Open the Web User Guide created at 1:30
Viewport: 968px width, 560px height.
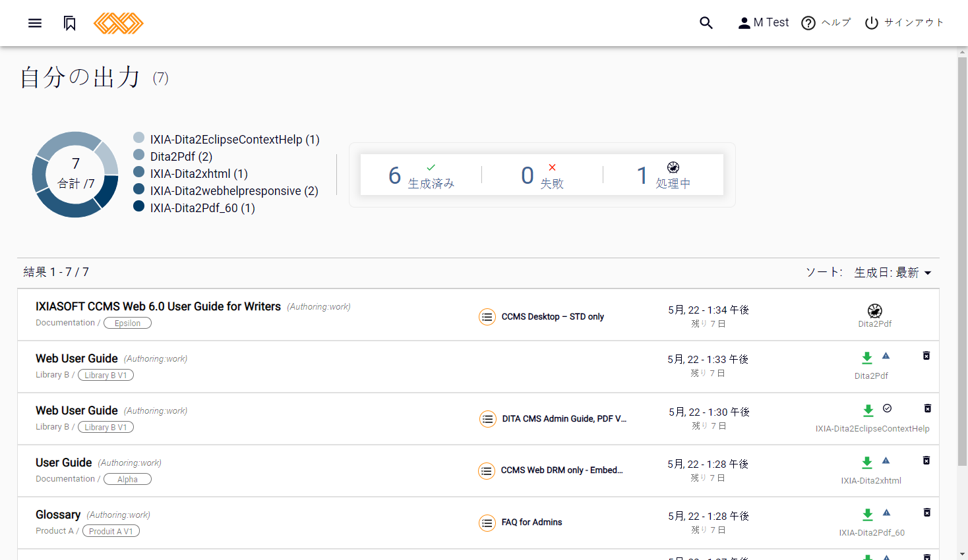click(x=76, y=410)
